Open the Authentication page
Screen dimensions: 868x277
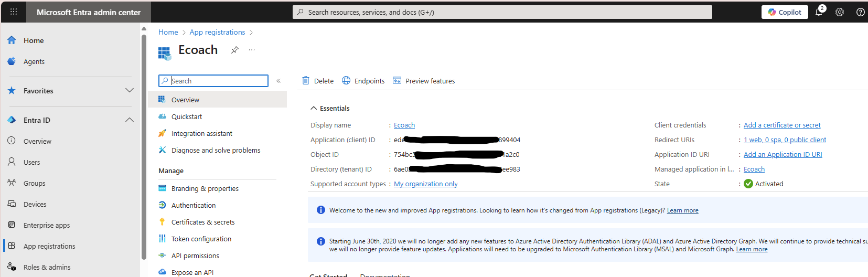click(x=194, y=205)
